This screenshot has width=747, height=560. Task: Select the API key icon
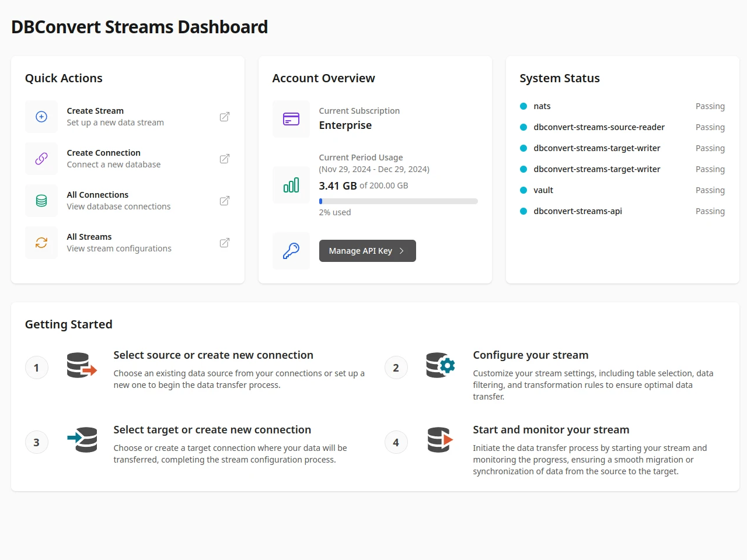click(291, 251)
